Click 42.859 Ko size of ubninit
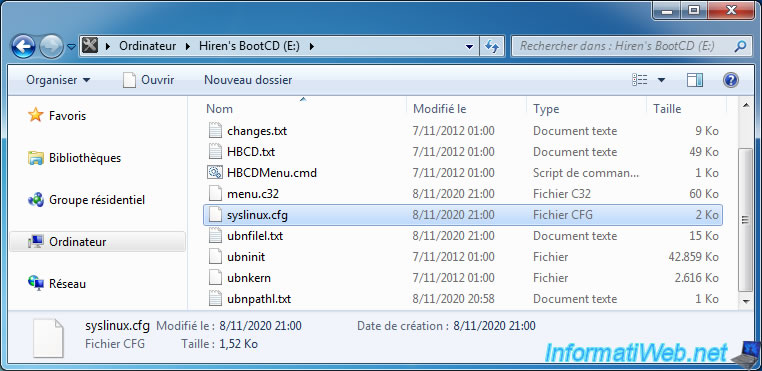Viewport: 762px width, 371px height. [693, 257]
